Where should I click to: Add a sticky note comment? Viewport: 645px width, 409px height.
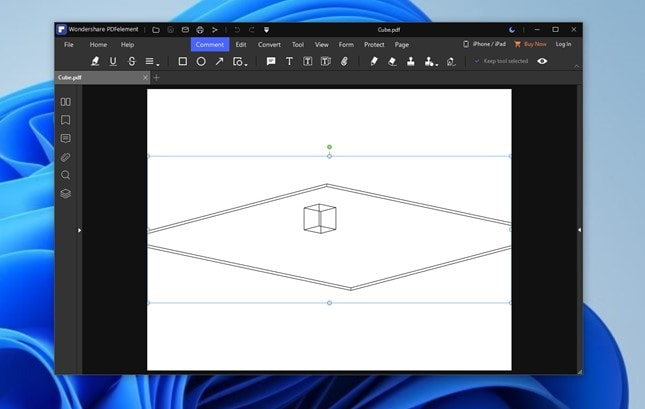click(x=271, y=61)
